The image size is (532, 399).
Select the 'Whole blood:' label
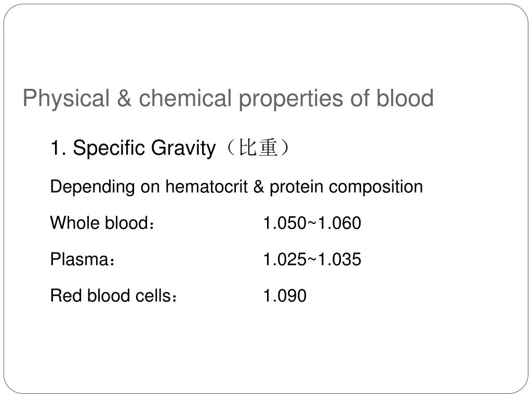click(x=102, y=223)
